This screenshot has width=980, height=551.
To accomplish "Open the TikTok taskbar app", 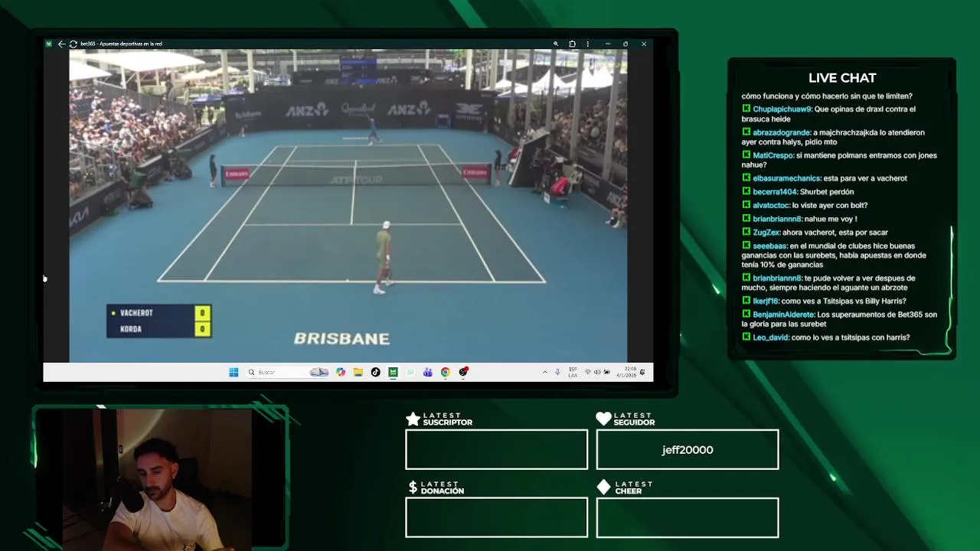I will coord(375,372).
